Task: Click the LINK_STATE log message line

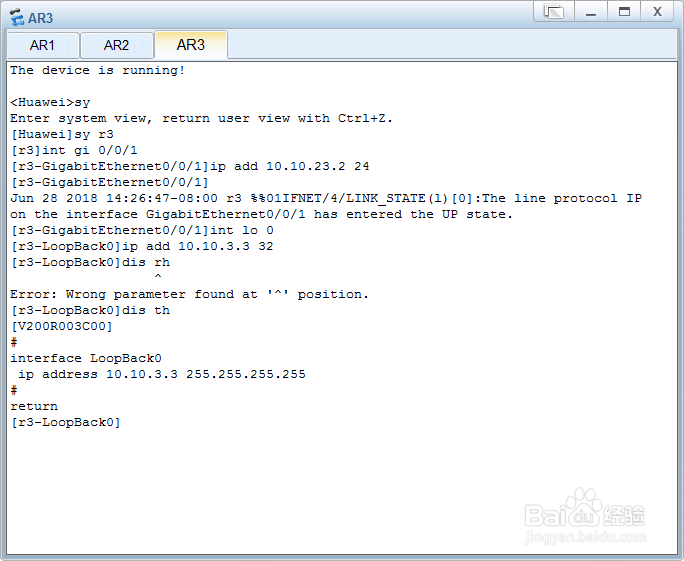Action: (x=326, y=206)
